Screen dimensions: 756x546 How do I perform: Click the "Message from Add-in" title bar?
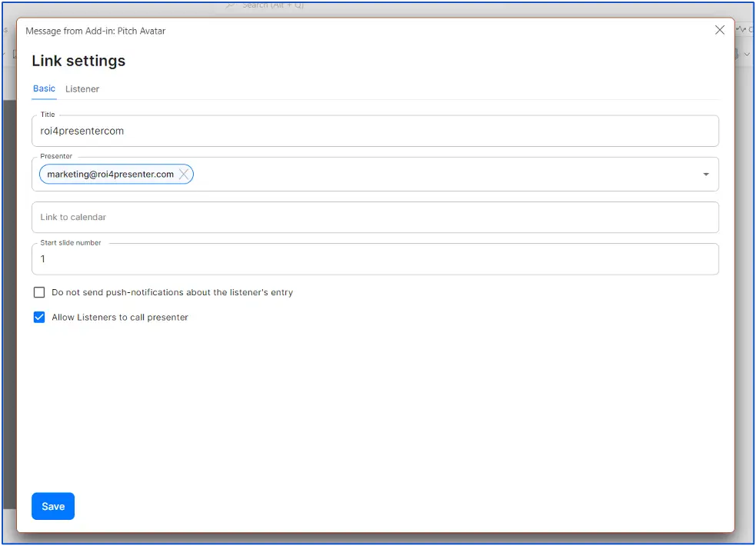pos(95,31)
